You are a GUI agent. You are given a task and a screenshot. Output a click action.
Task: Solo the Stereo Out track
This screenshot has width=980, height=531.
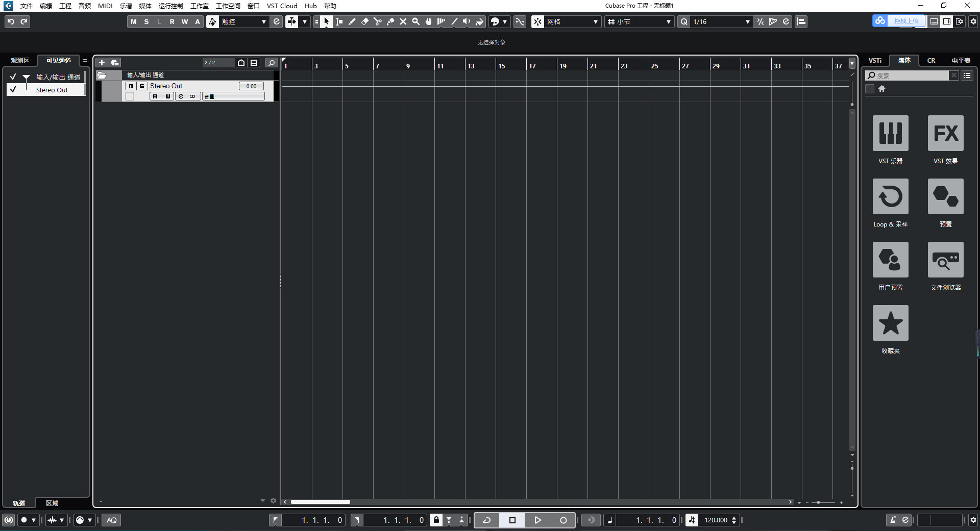(x=142, y=86)
